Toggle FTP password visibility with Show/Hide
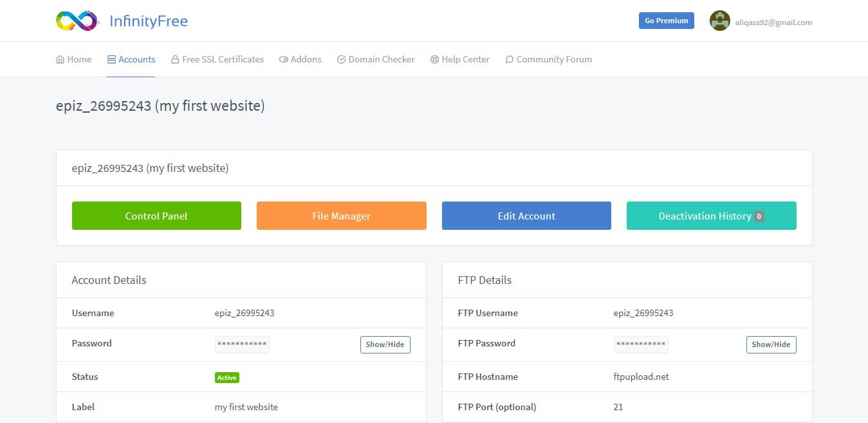The image size is (868, 423). (771, 344)
